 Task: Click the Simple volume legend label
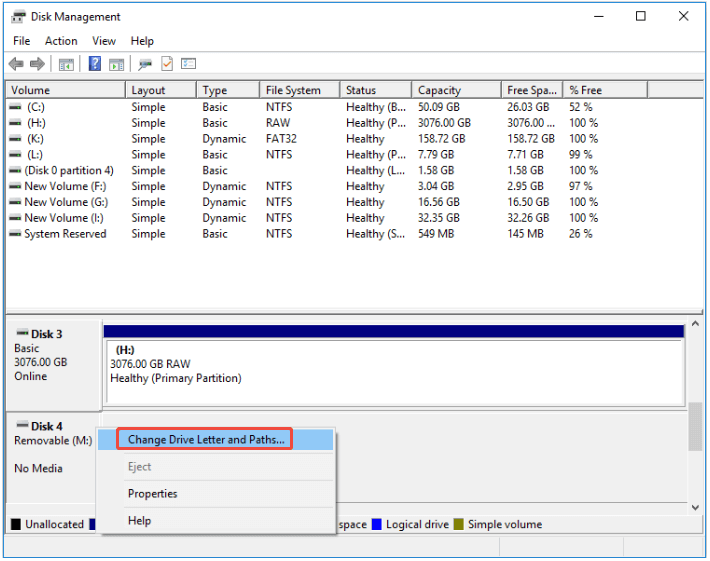pos(505,525)
